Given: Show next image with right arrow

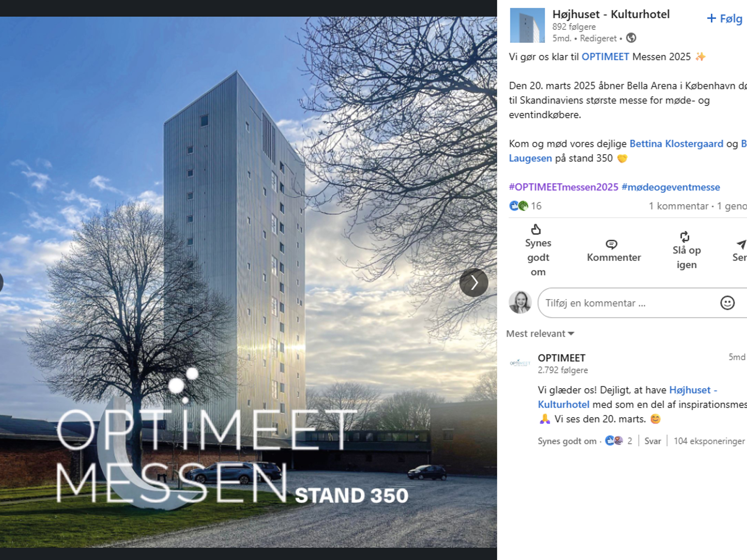Looking at the screenshot, I should pyautogui.click(x=473, y=283).
